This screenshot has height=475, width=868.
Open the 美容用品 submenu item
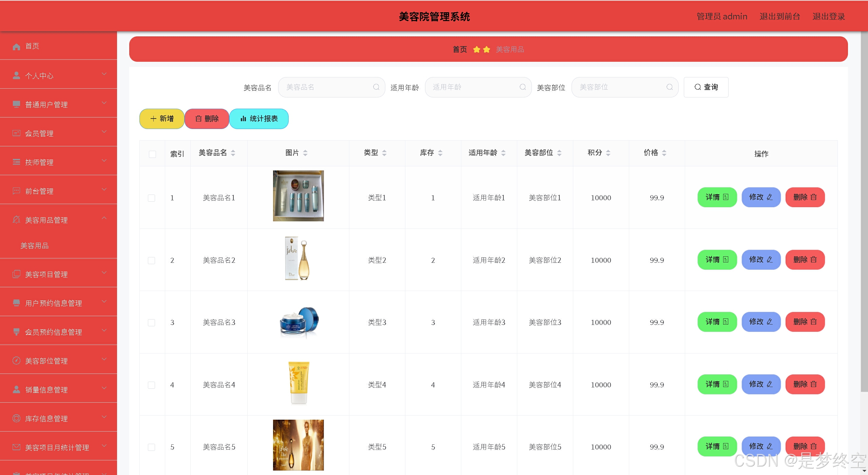pyautogui.click(x=35, y=245)
